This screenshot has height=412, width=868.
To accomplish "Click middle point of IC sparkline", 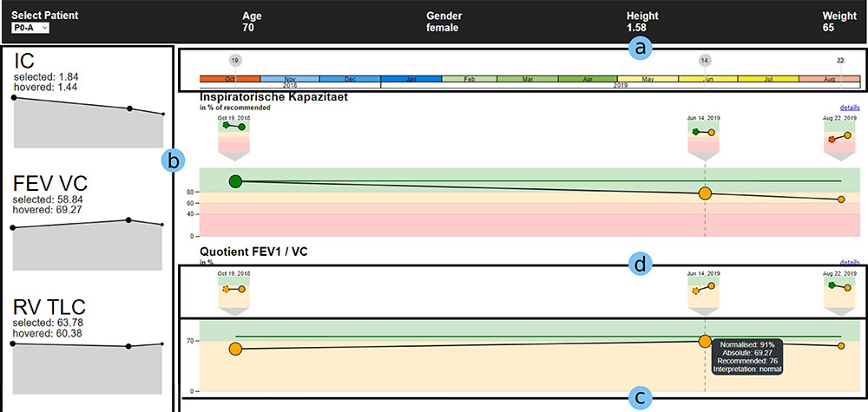I will (x=129, y=108).
